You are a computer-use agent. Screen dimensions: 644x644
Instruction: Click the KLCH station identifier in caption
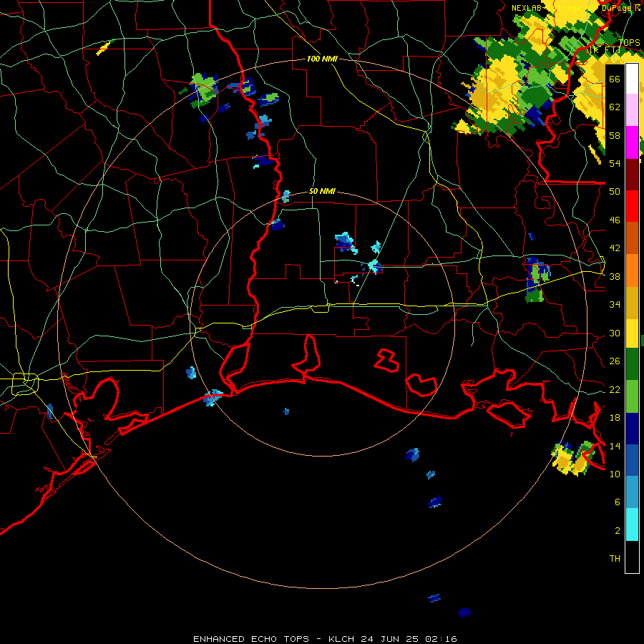tap(341, 639)
